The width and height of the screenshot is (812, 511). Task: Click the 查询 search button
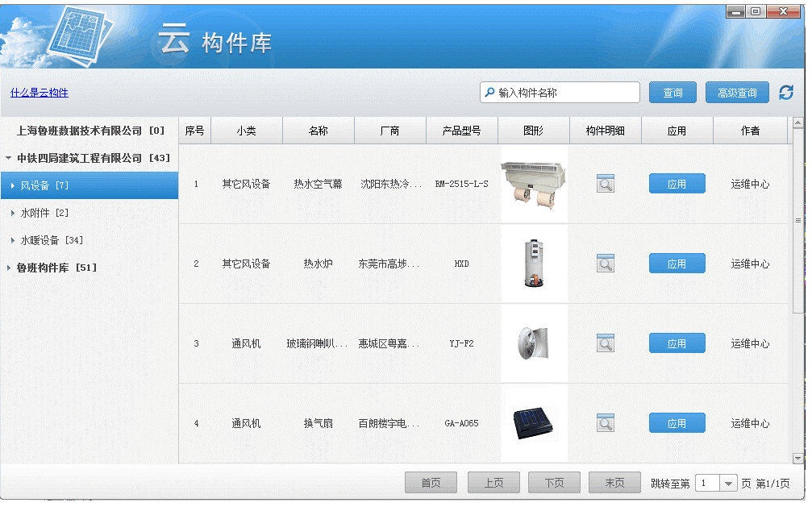673,93
